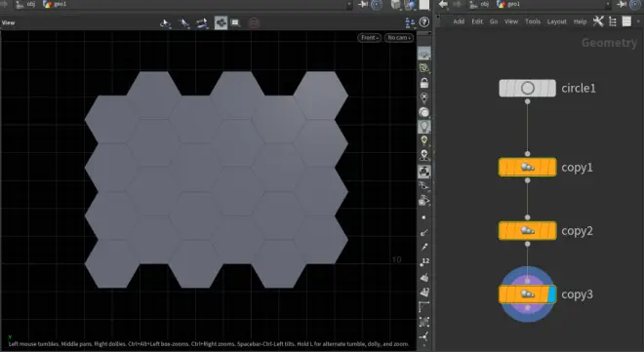Click the checkered cube icon in display sidebar

coord(424,171)
